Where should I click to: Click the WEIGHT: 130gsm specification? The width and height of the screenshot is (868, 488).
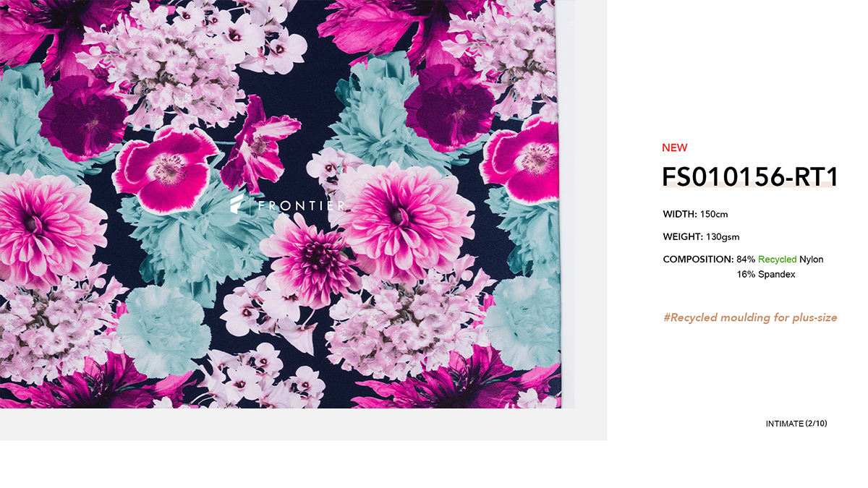(x=701, y=236)
